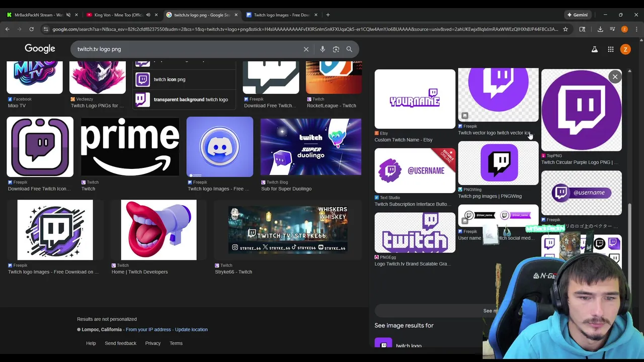Start voice search with microphone icon
Screen dimensions: 644x362
(x=323, y=49)
